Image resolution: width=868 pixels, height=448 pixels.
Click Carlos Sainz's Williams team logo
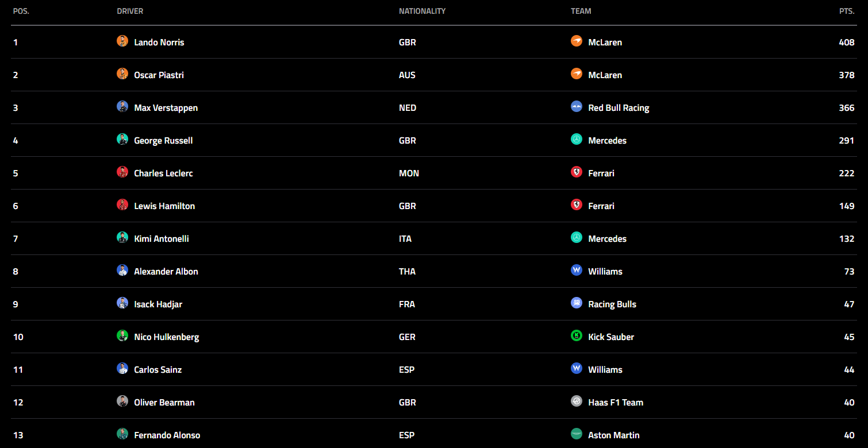(577, 369)
